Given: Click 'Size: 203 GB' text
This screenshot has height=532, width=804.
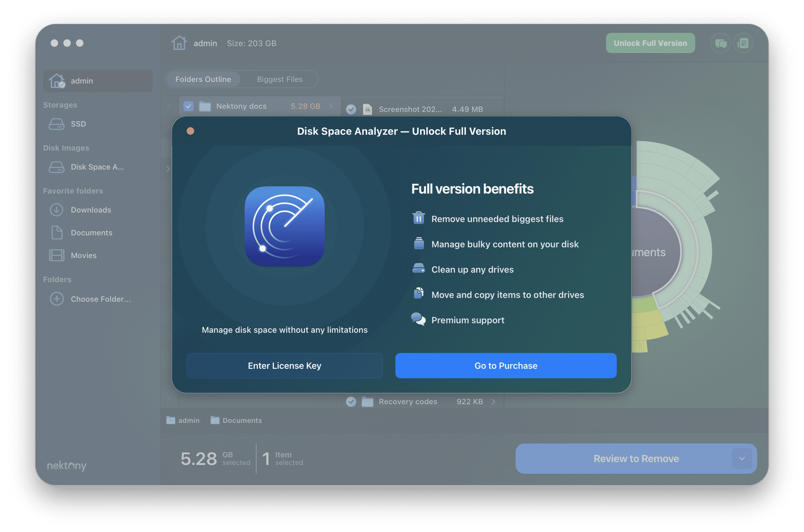Looking at the screenshot, I should (251, 43).
